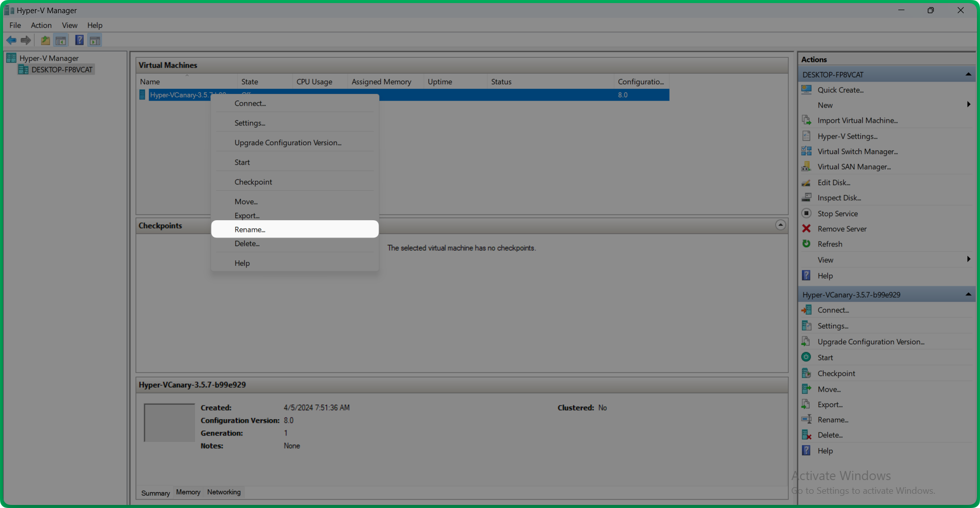
Task: Click Virtual Switch Manager... action link
Action: coord(857,151)
